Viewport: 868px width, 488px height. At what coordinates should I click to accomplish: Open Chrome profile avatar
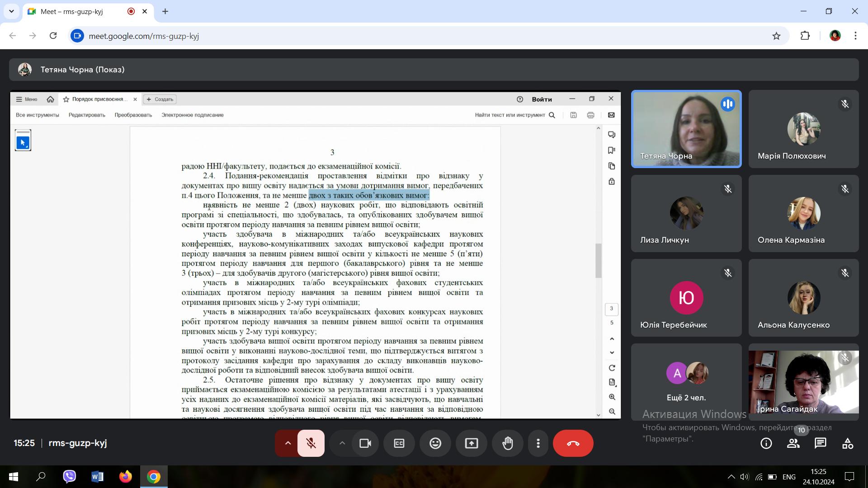[835, 36]
